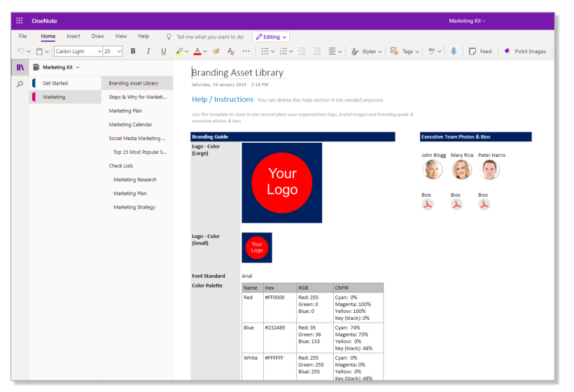Select the large Your Logo image
This screenshot has width=574, height=392.
[282, 183]
